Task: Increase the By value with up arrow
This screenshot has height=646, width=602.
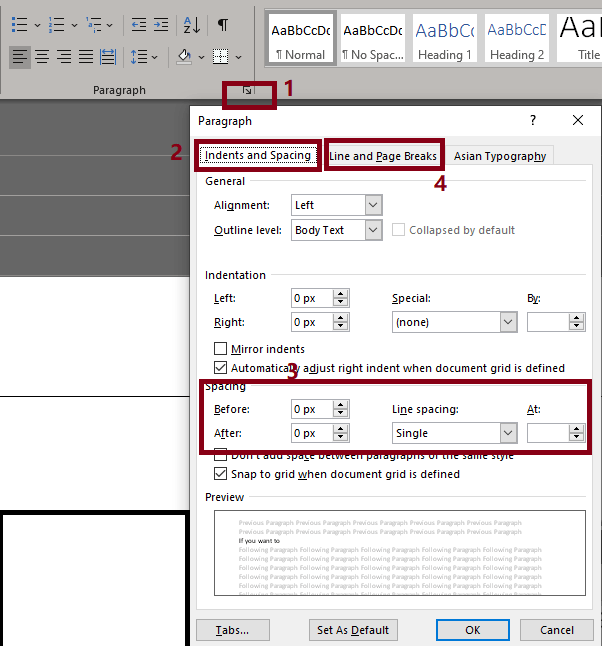Action: tap(577, 318)
